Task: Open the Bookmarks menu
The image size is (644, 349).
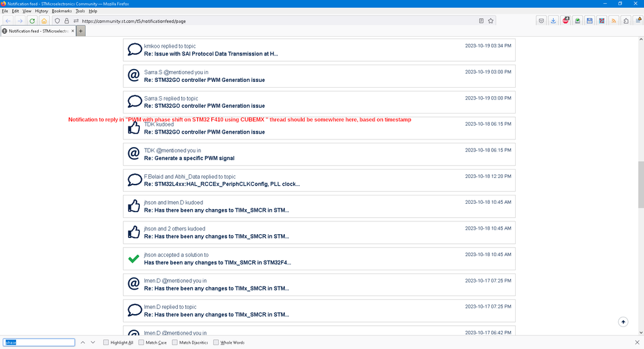Action: [x=62, y=11]
